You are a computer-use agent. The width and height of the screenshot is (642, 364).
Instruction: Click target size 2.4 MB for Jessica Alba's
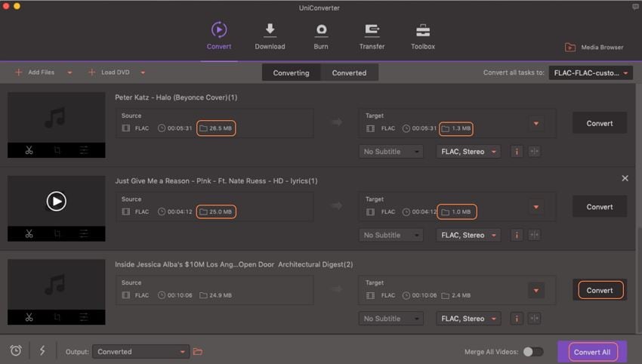(x=455, y=295)
